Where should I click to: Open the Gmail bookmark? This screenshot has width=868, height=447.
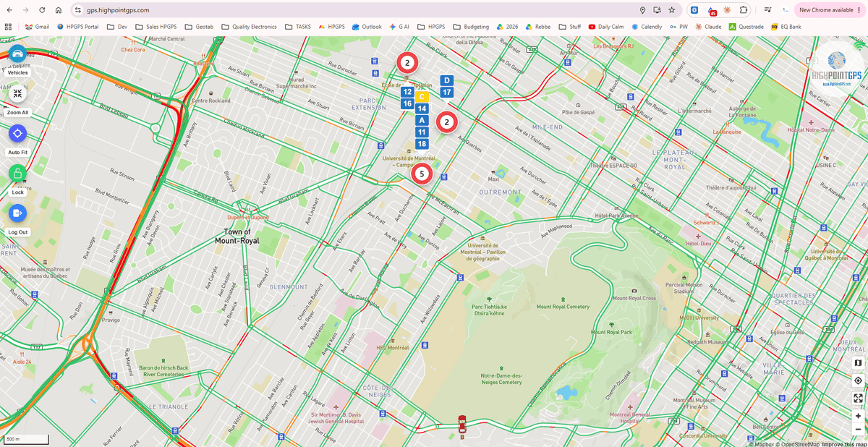(37, 27)
